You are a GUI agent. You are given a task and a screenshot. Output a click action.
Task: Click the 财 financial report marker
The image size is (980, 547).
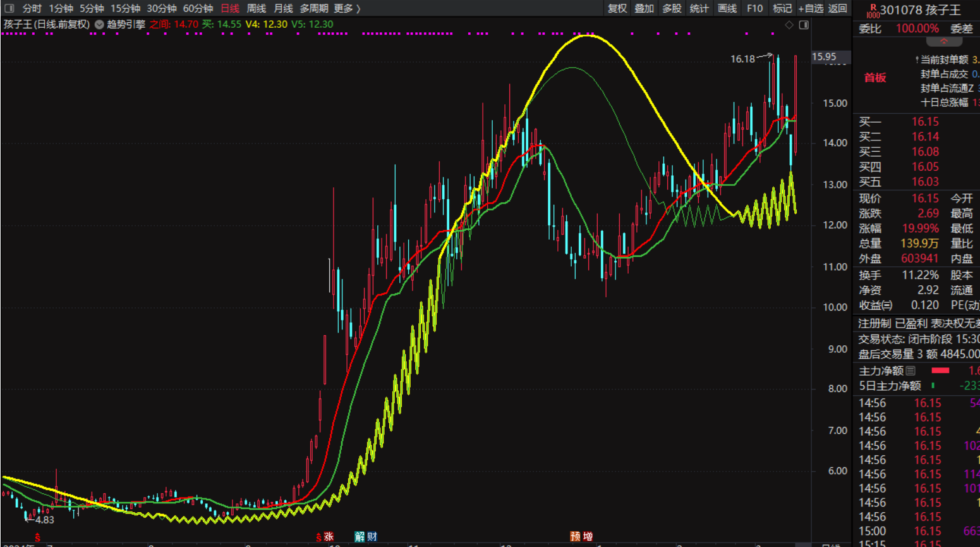(x=372, y=536)
